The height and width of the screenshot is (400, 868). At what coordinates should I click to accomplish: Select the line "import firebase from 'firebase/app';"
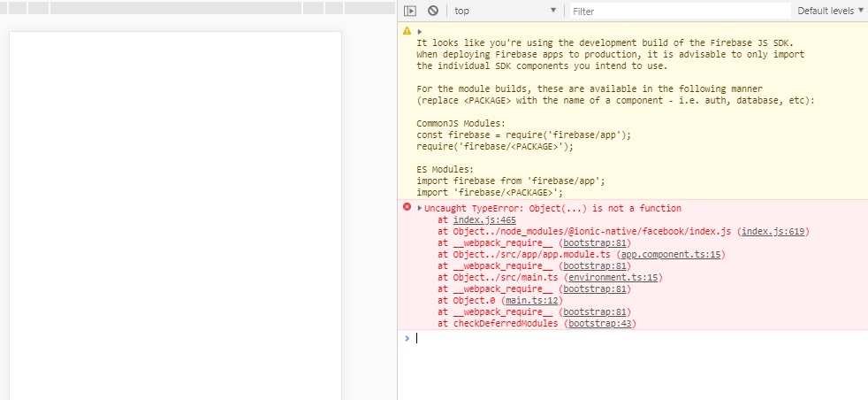click(x=511, y=181)
